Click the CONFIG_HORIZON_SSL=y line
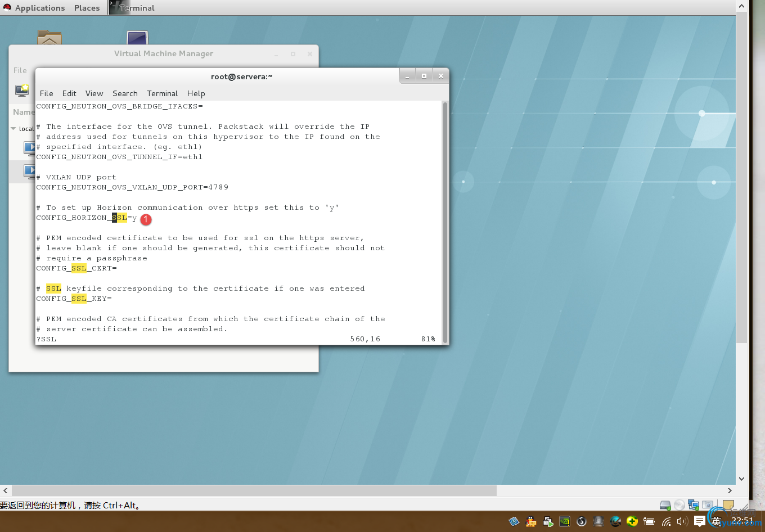 click(87, 218)
